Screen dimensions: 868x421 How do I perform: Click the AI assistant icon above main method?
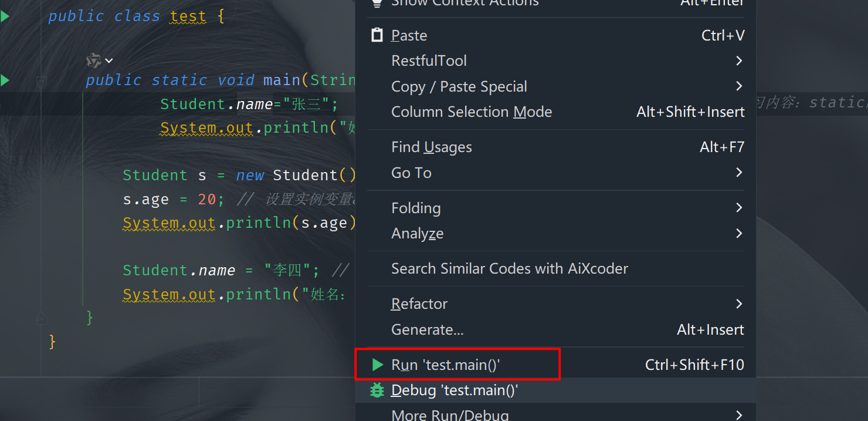point(93,60)
